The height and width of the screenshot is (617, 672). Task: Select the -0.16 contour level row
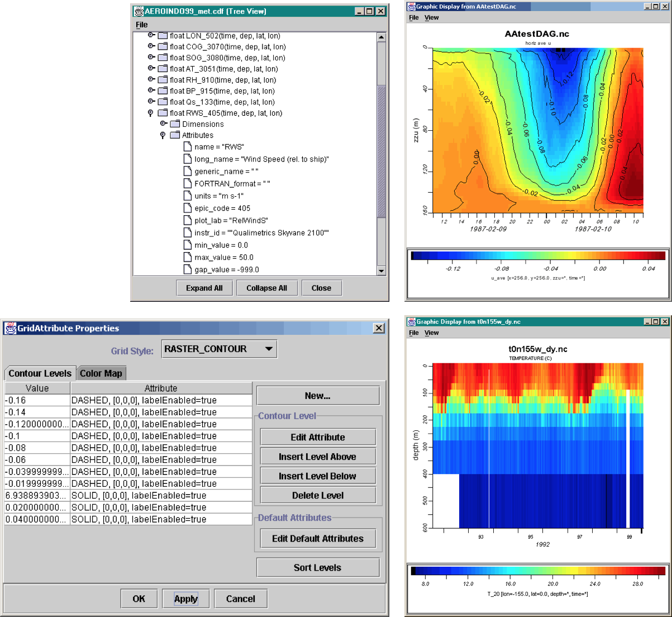point(128,400)
